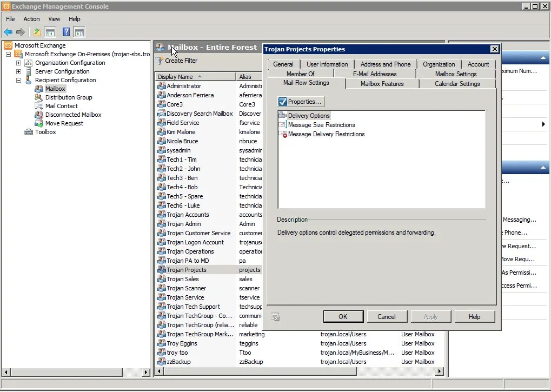Click the Trojan Sales mailbox icon

162,279
